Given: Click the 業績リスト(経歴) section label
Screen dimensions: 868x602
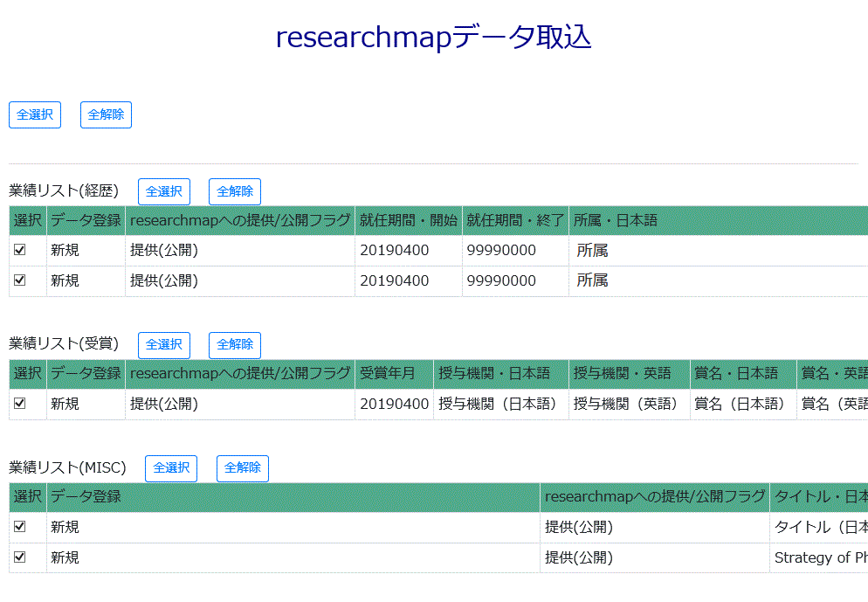Looking at the screenshot, I should [64, 190].
